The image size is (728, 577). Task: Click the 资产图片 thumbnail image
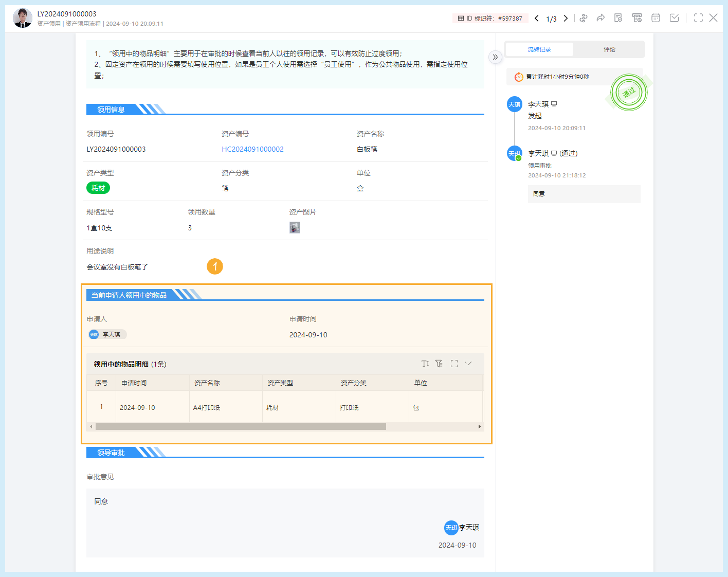pos(295,227)
